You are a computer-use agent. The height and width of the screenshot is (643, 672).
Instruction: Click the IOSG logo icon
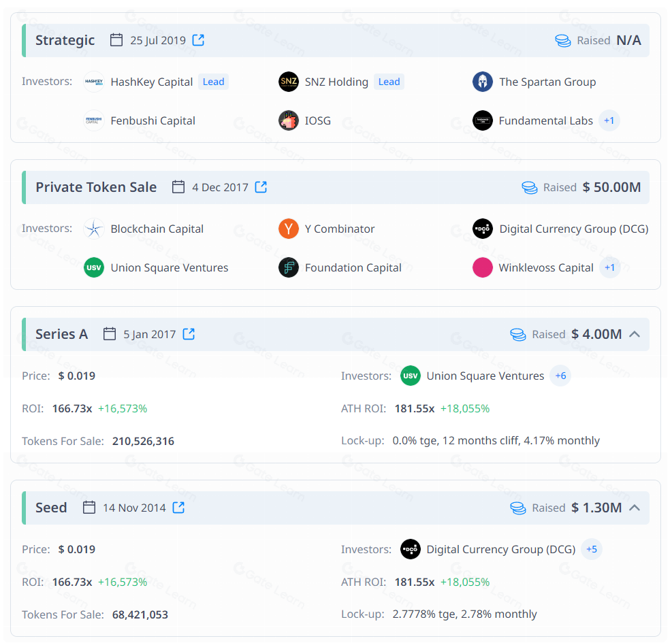pyautogui.click(x=289, y=120)
